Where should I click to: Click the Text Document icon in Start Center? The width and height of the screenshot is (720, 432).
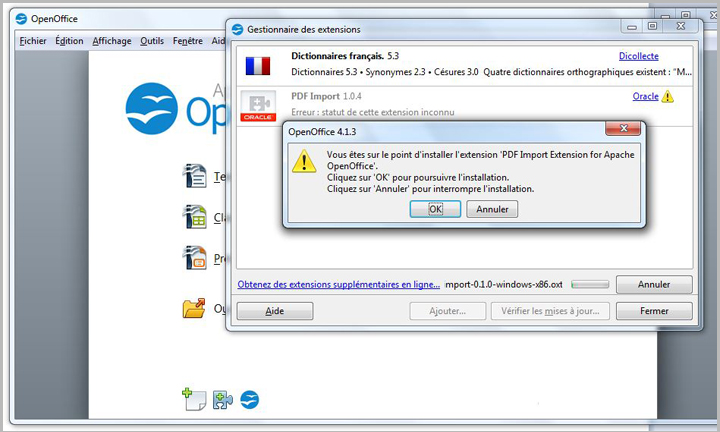click(x=195, y=176)
